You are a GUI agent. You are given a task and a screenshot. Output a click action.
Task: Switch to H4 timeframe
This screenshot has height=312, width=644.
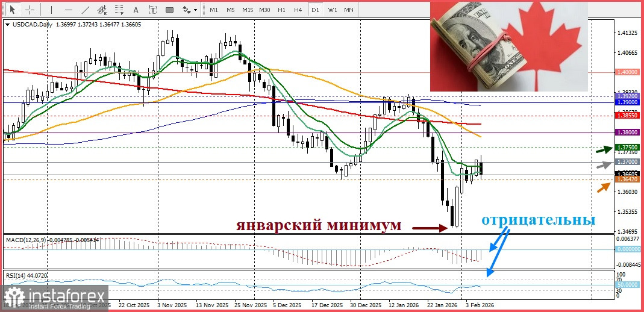click(298, 10)
